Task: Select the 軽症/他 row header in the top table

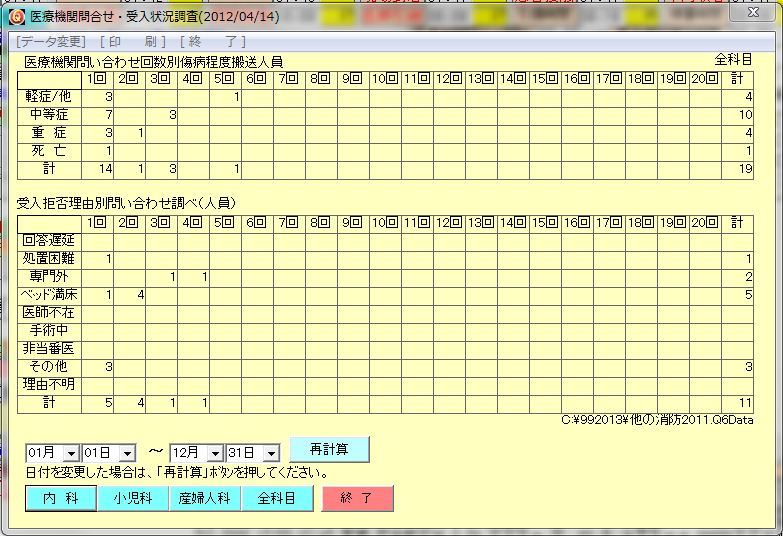Action: [49, 97]
